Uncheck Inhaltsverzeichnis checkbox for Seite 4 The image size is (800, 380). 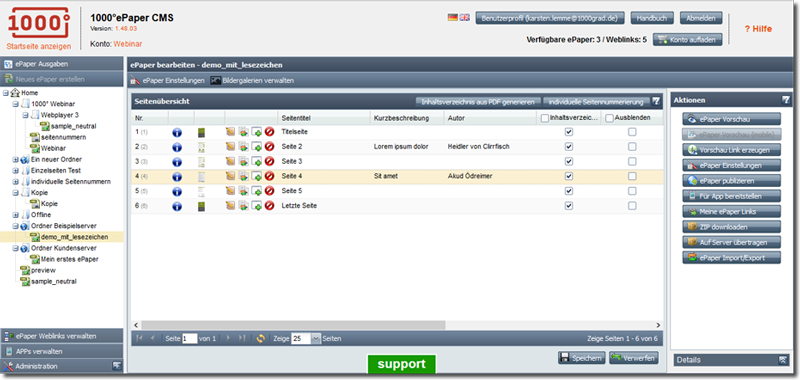click(569, 176)
